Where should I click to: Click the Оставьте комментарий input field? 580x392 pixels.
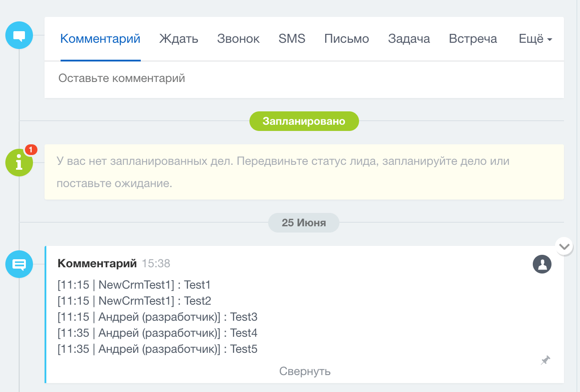[304, 79]
